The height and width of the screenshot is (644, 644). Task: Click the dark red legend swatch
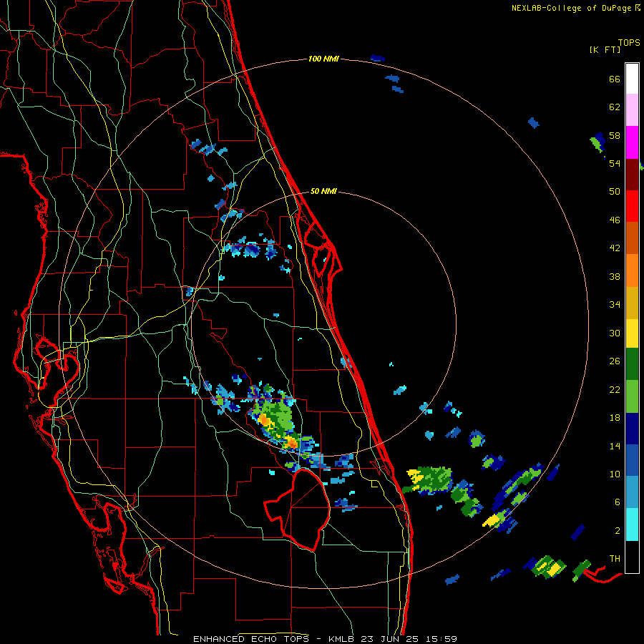[632, 175]
